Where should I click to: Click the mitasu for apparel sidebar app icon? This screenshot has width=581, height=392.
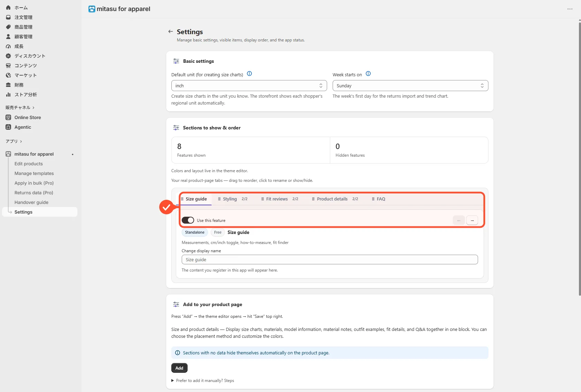(x=8, y=154)
